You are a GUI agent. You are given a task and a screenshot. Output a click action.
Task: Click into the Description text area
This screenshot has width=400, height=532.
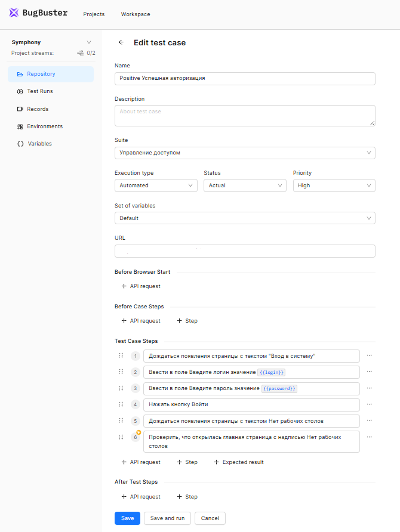click(245, 116)
